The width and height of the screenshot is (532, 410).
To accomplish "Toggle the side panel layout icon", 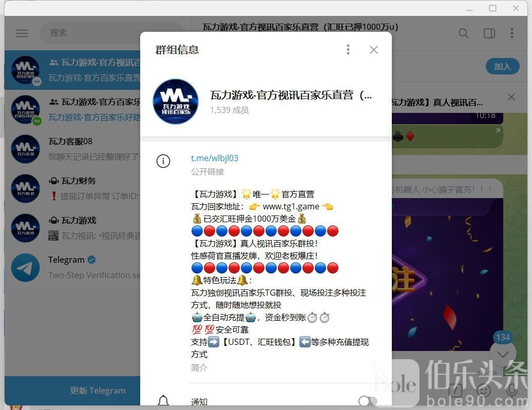I will tap(489, 34).
